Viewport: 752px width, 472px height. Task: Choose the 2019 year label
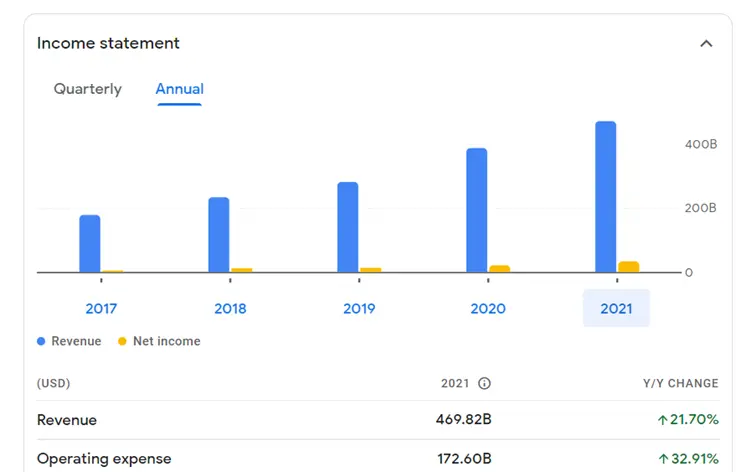pyautogui.click(x=359, y=309)
